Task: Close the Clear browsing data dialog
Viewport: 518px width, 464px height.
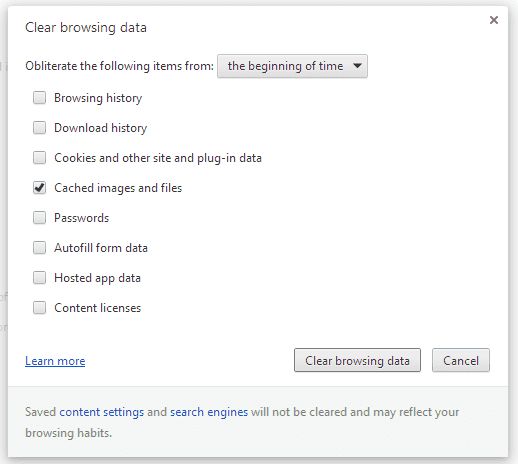Action: [x=494, y=20]
